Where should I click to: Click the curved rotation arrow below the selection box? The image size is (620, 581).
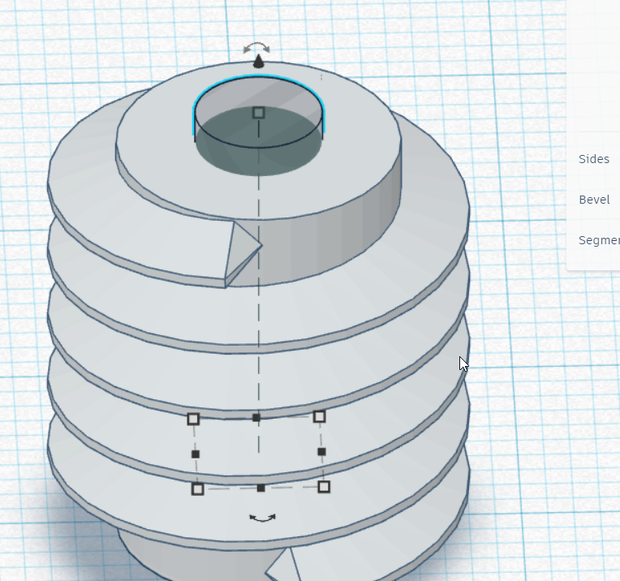point(263,518)
